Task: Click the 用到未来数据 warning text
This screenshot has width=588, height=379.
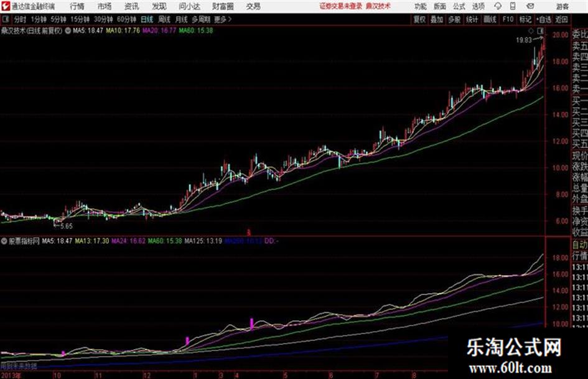Action: (x=19, y=365)
